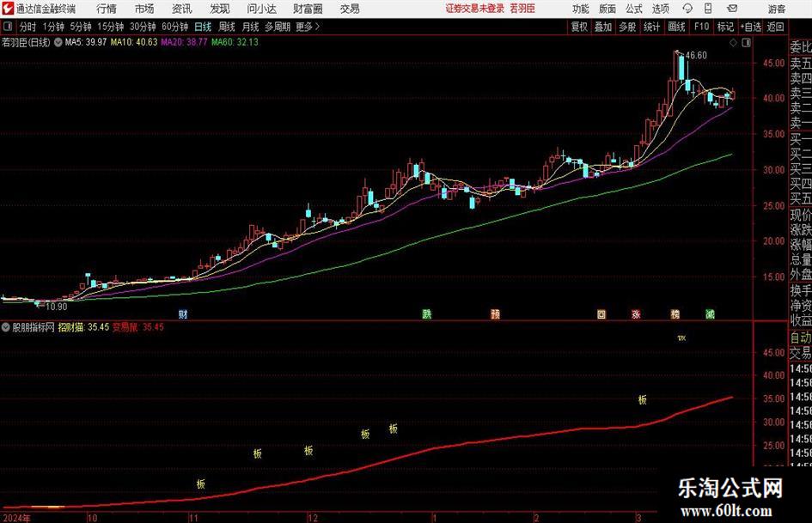Switch to 5分钟 period tab

pos(81,27)
